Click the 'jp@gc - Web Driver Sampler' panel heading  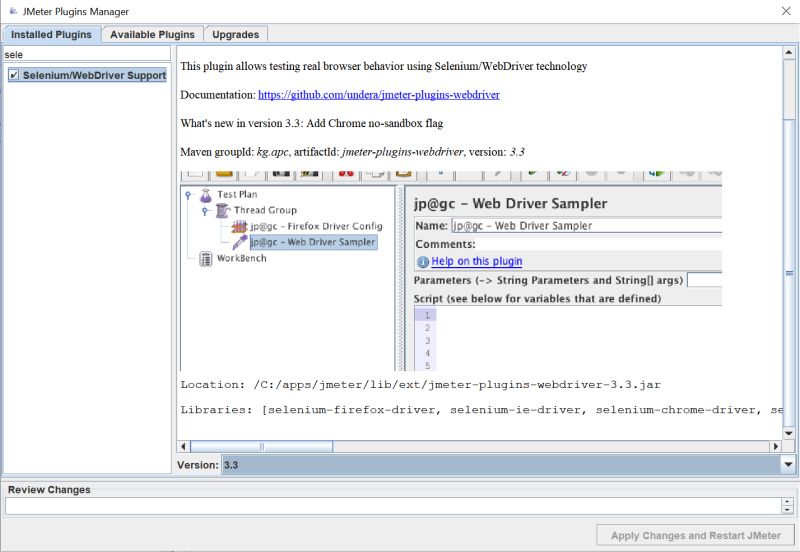[511, 204]
